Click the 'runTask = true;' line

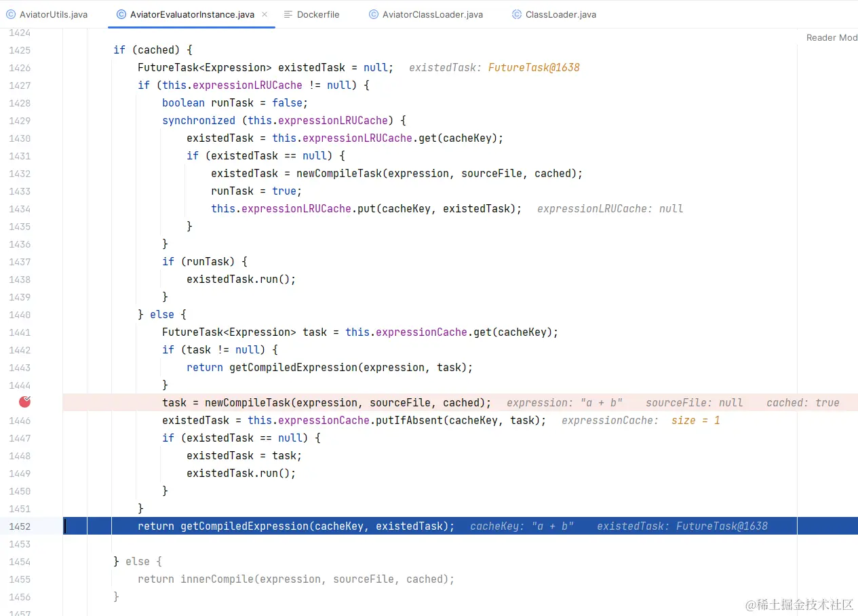point(256,191)
